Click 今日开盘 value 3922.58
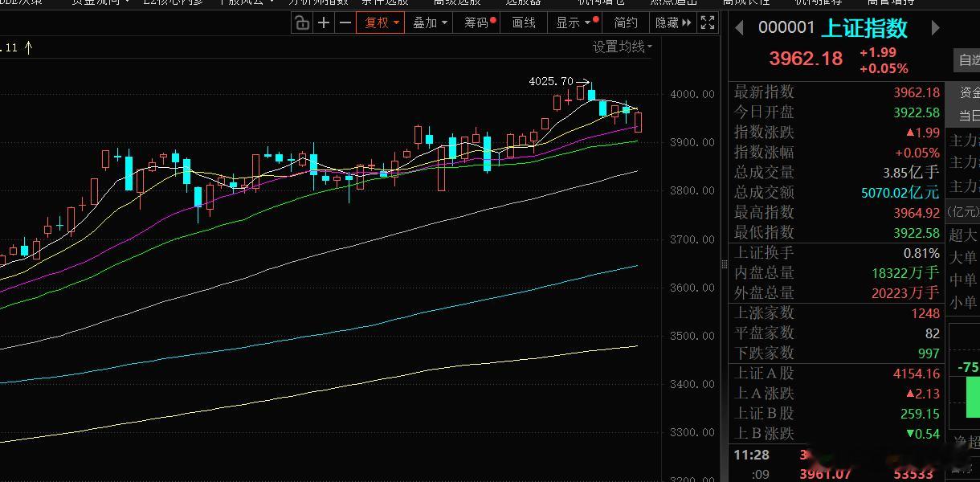 (x=917, y=112)
